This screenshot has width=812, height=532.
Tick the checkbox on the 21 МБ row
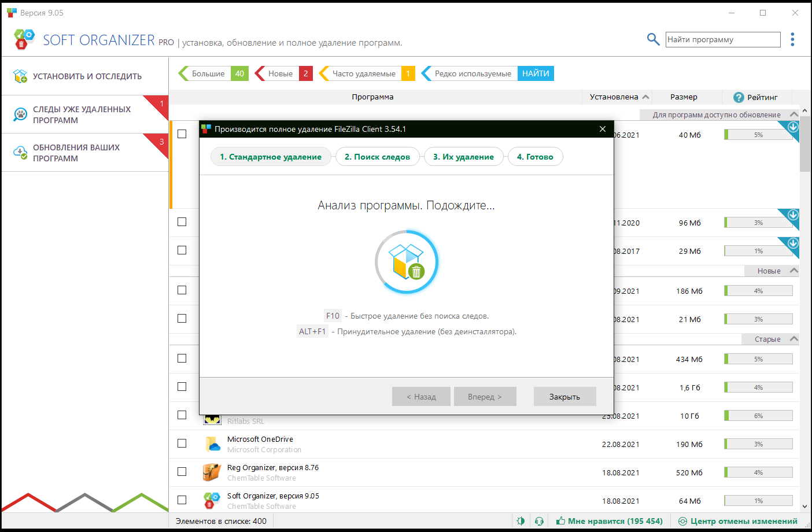tap(182, 319)
